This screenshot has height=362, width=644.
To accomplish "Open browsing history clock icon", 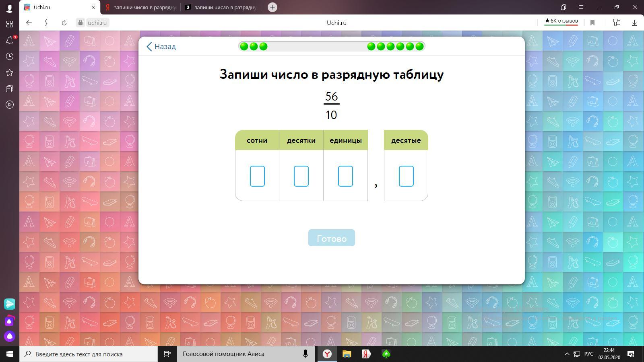I will pyautogui.click(x=10, y=56).
